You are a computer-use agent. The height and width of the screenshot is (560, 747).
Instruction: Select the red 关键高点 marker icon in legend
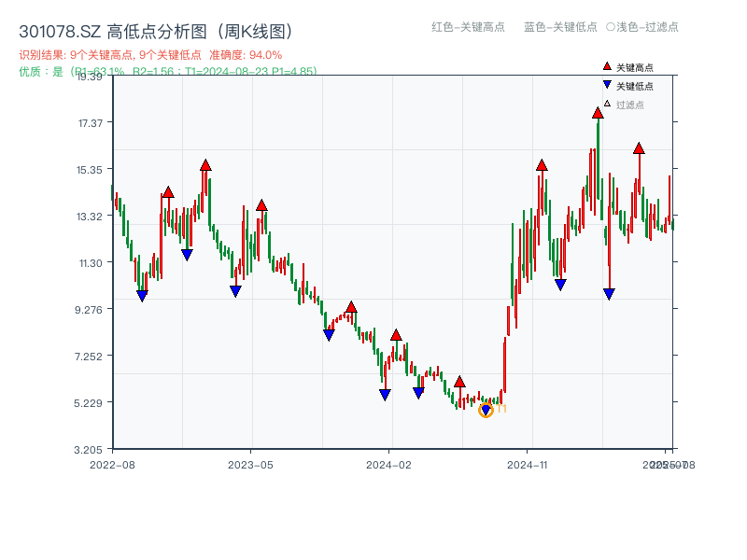[x=607, y=65]
